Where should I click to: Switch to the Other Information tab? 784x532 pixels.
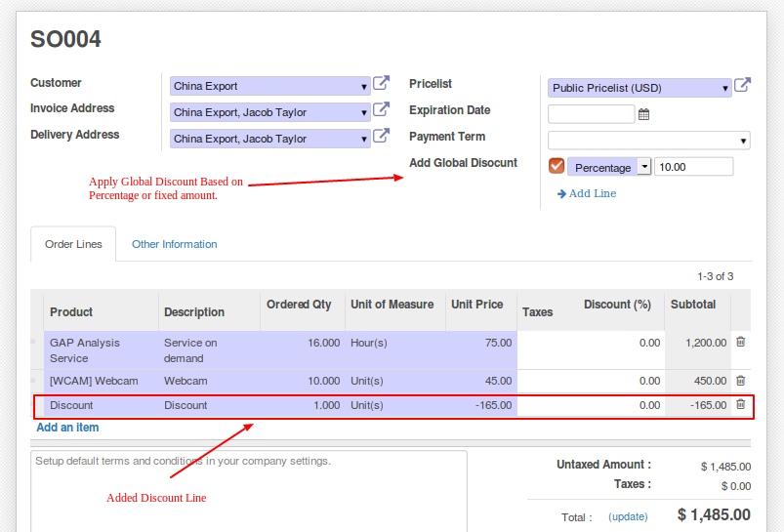coord(174,244)
